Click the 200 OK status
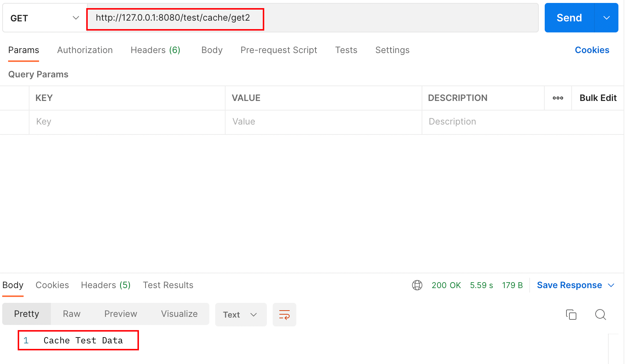628x364 pixels. click(446, 285)
